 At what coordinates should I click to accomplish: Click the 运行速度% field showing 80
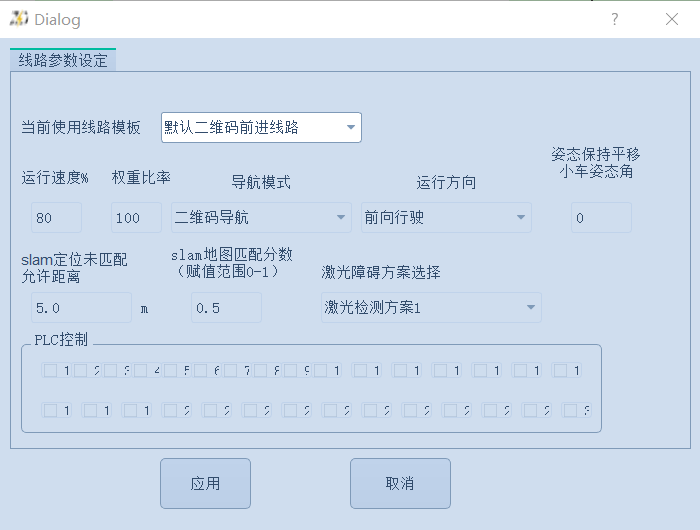pyautogui.click(x=56, y=217)
